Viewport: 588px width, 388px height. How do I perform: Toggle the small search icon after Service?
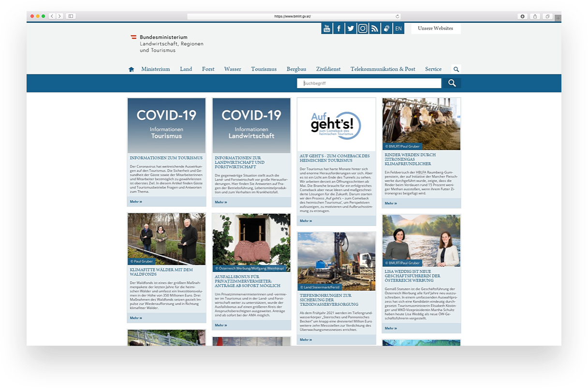coord(456,69)
